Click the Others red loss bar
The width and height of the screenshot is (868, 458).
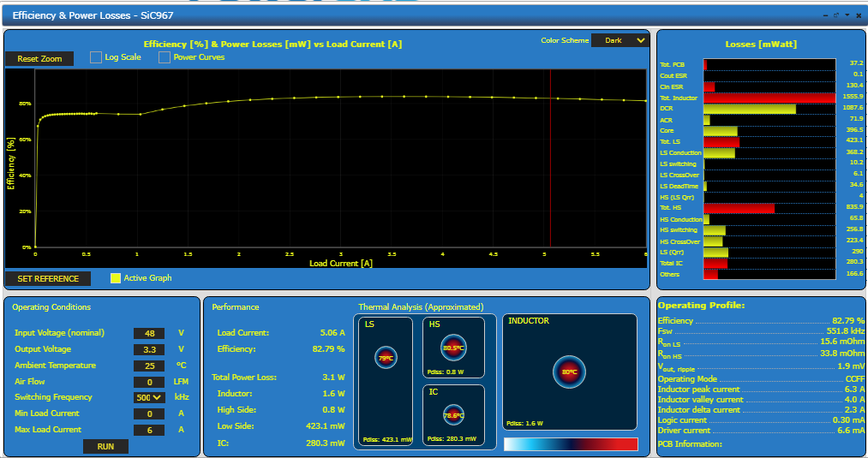(711, 274)
